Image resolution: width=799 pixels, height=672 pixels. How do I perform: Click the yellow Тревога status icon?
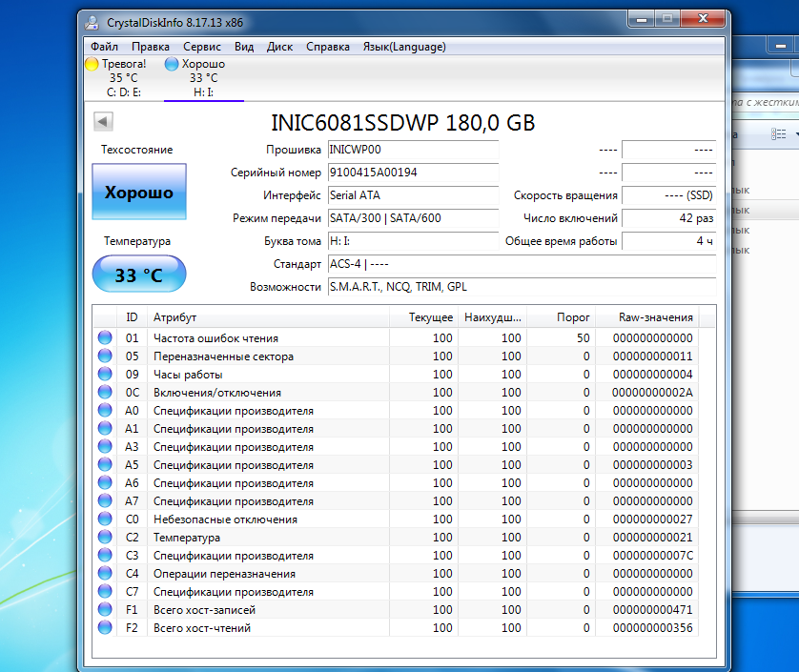92,64
